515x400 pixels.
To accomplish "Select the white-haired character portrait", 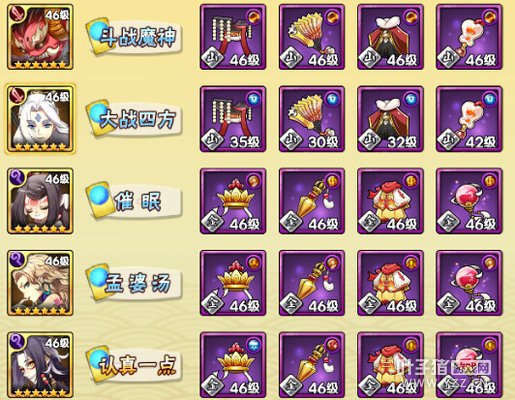I will pyautogui.click(x=40, y=119).
